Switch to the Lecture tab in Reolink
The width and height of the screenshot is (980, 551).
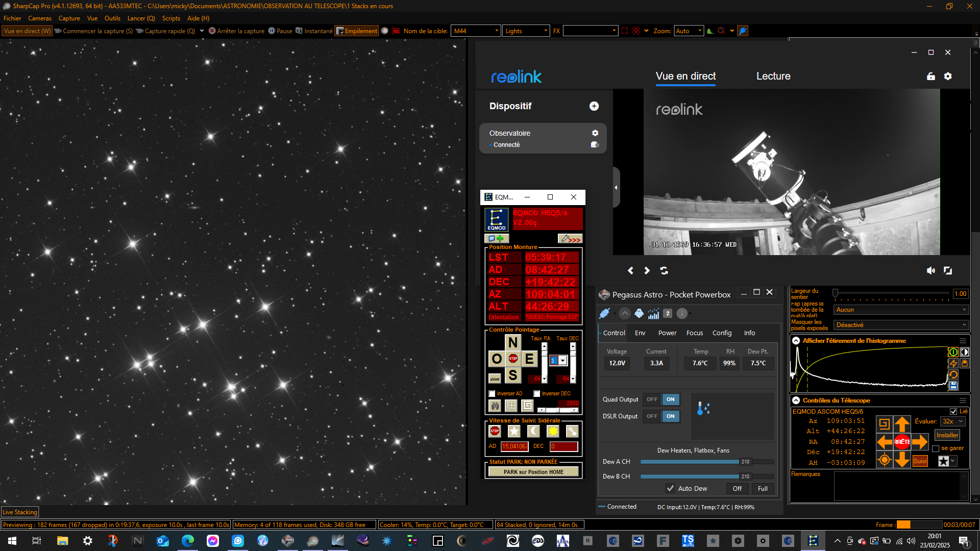[x=773, y=76]
